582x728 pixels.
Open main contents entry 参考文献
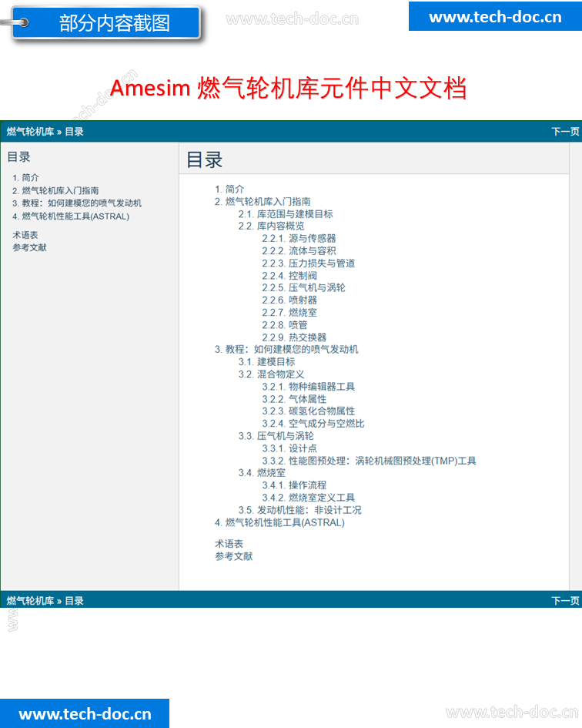(x=233, y=556)
